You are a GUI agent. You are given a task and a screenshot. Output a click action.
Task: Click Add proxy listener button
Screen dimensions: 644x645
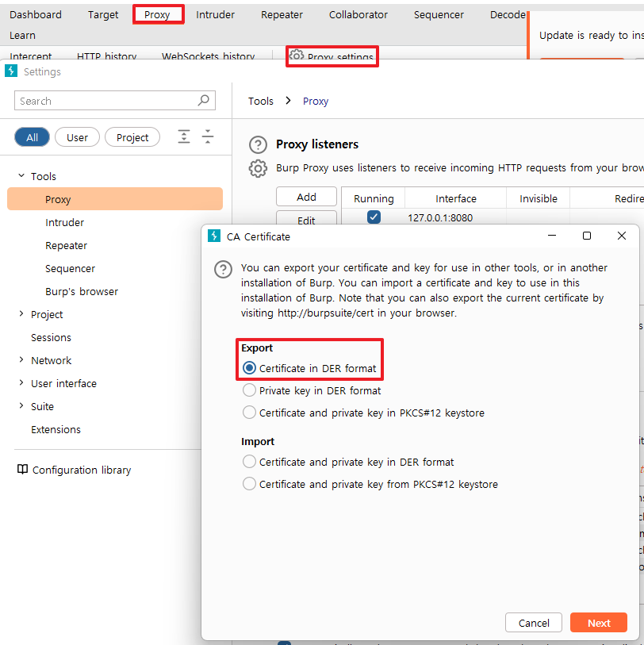pos(306,197)
